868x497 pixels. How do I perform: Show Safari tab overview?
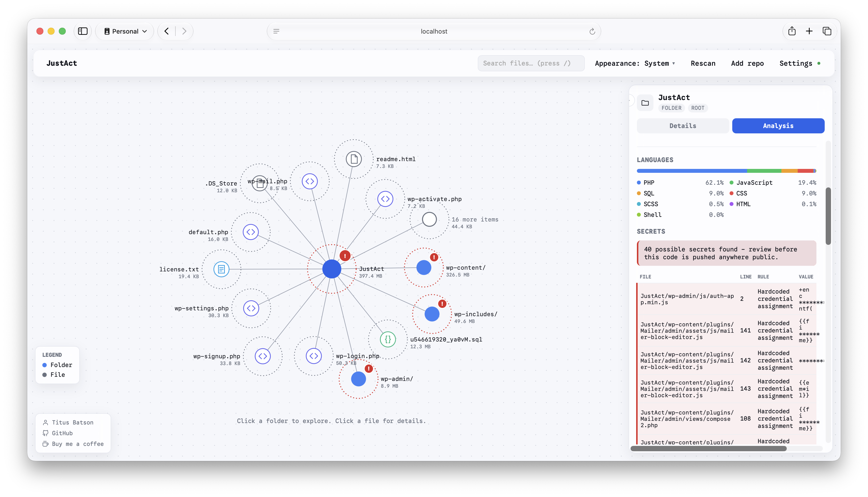point(827,31)
